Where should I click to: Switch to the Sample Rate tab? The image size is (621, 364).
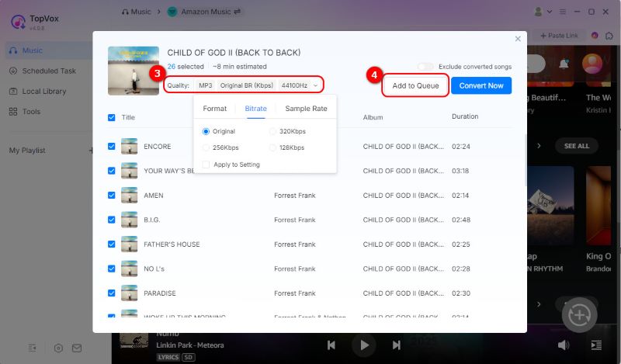(306, 109)
